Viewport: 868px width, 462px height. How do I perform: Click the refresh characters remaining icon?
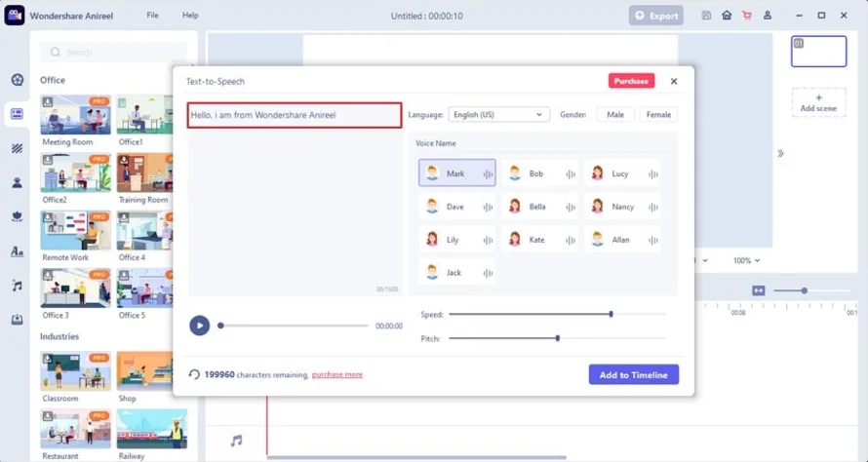(x=194, y=374)
